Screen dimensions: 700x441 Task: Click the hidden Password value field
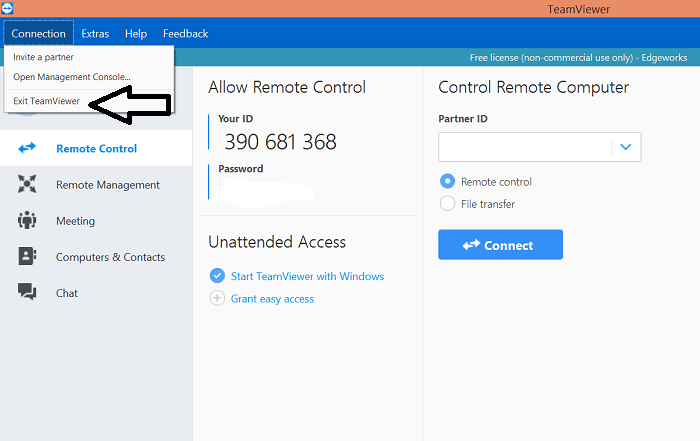tap(265, 192)
